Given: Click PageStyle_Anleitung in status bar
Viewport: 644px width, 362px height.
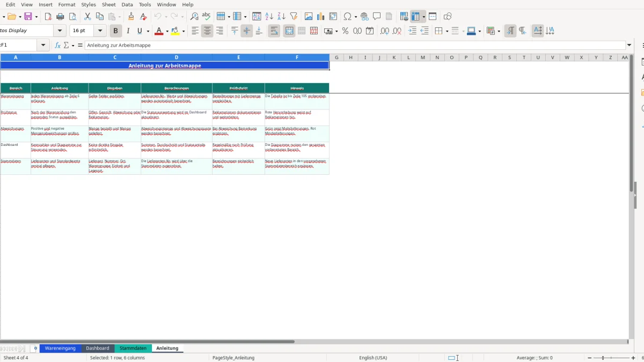Looking at the screenshot, I should click(x=233, y=358).
